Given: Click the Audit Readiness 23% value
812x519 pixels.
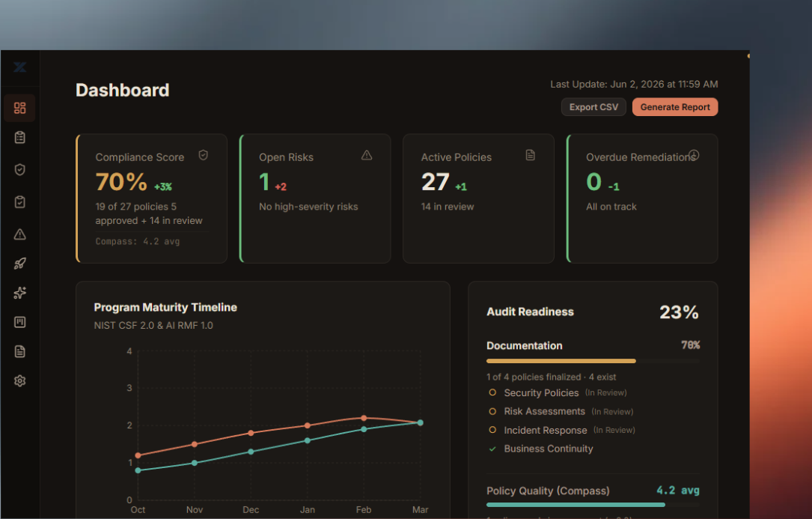Looking at the screenshot, I should pos(679,312).
